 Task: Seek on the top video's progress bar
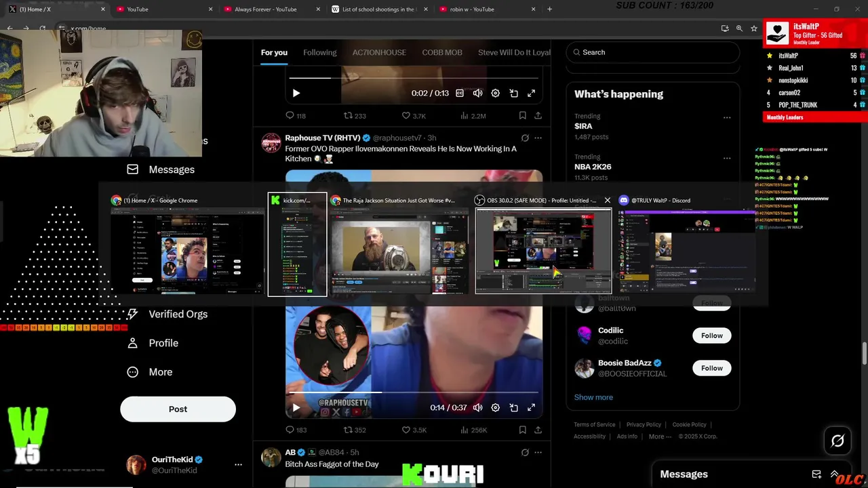click(x=414, y=78)
